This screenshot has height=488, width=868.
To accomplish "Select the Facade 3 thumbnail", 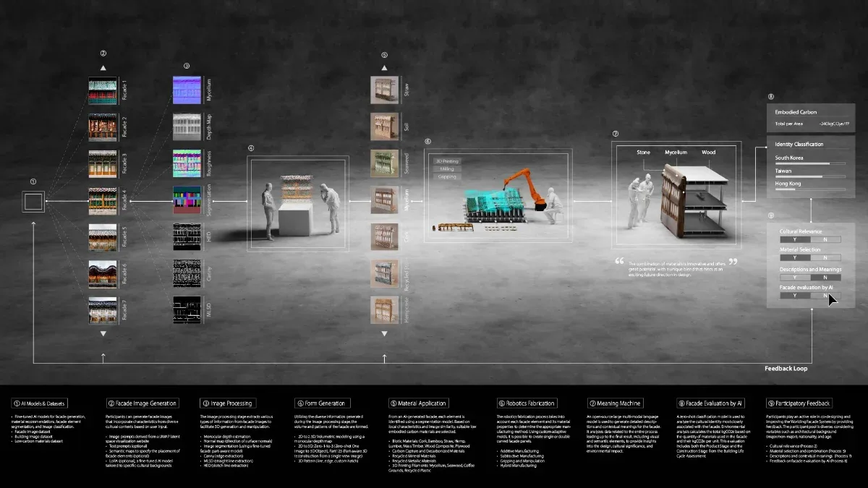I will click(103, 164).
